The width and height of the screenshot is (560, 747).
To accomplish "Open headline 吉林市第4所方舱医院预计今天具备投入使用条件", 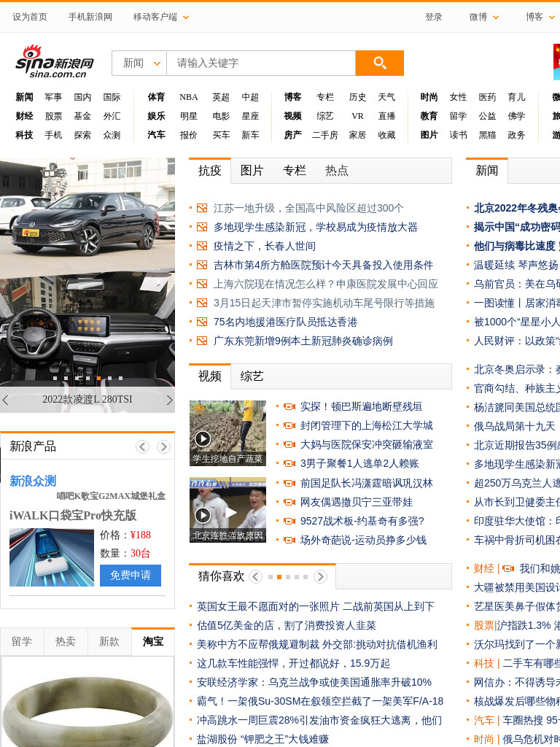I will [x=323, y=266].
